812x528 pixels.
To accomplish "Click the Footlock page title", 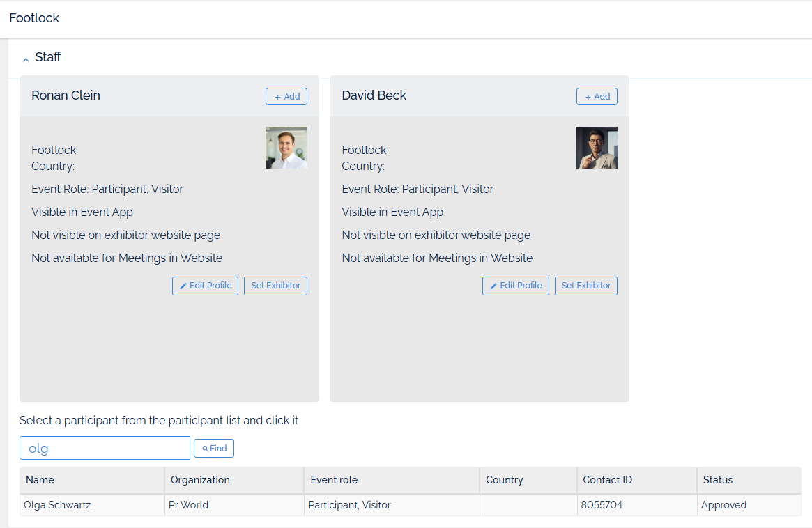I will pos(33,18).
